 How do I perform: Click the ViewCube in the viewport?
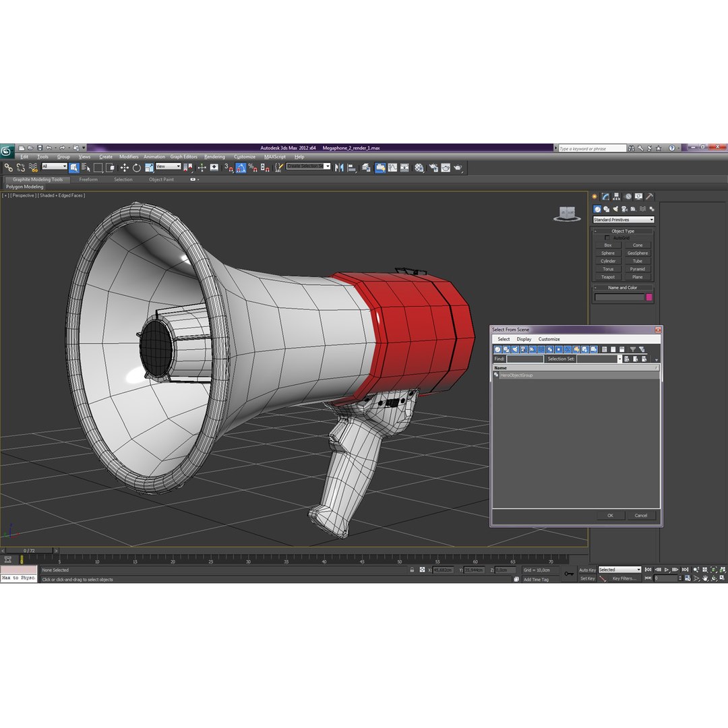click(567, 214)
